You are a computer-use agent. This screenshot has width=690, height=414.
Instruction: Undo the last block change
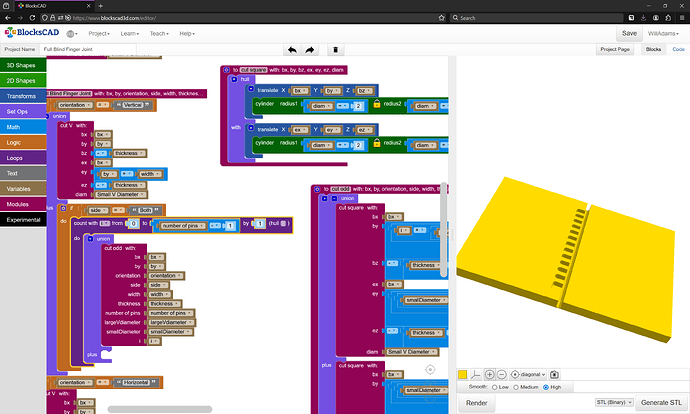coord(292,50)
